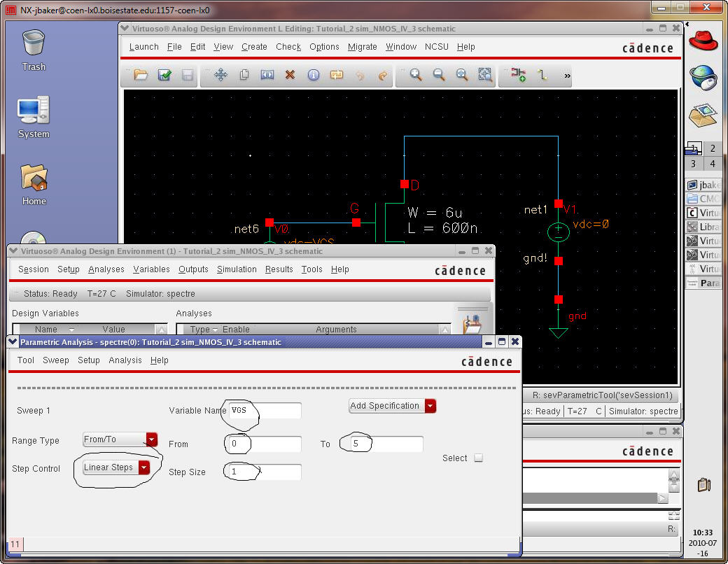The width and height of the screenshot is (728, 564).
Task: Select the Create Instance tool icon
Action: click(518, 75)
